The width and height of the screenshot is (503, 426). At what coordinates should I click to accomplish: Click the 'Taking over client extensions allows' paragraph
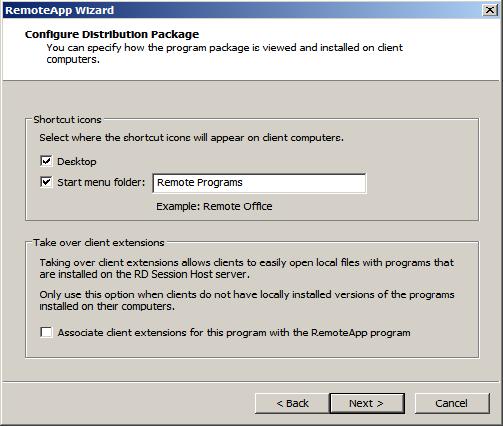click(247, 268)
